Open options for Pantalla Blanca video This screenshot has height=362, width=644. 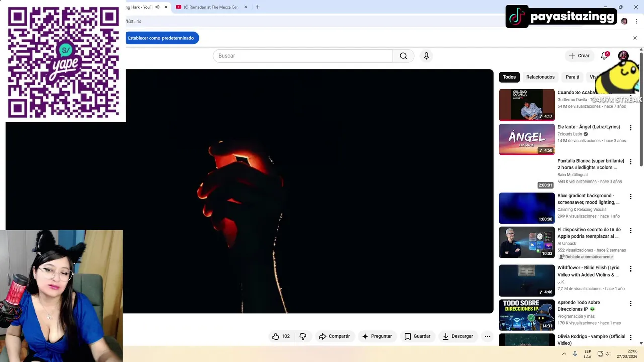[x=630, y=162]
